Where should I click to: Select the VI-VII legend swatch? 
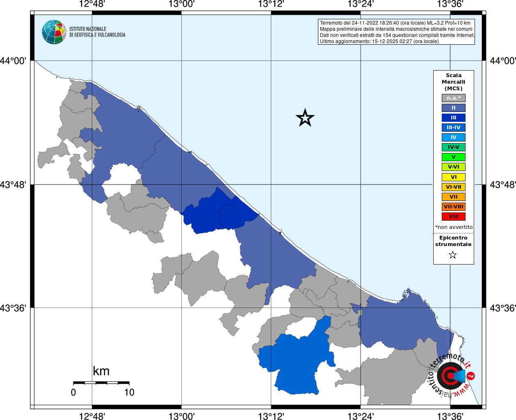coord(454,187)
